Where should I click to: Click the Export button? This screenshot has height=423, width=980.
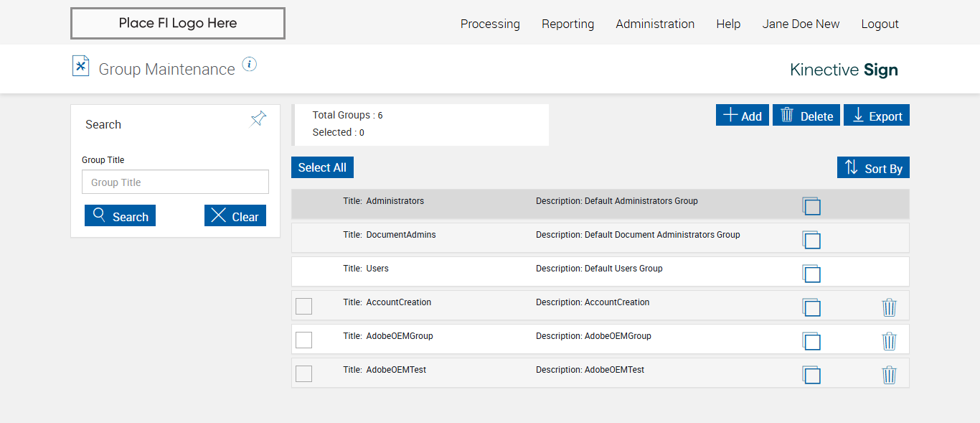coord(877,116)
